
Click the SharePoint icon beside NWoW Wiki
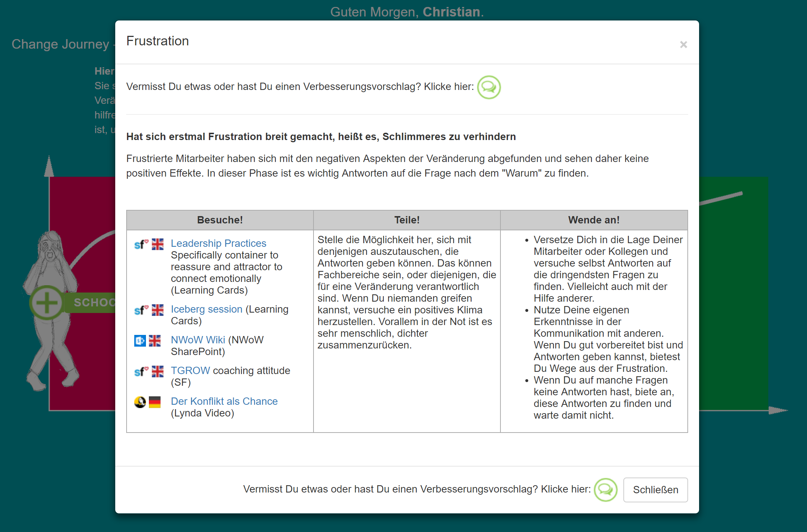tap(140, 341)
